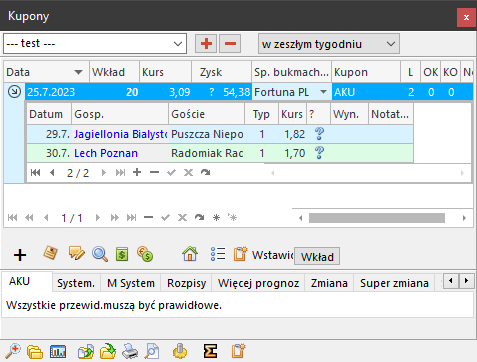The width and height of the screenshot is (477, 362).
Task: Switch to the M System tab
Action: coord(131,283)
